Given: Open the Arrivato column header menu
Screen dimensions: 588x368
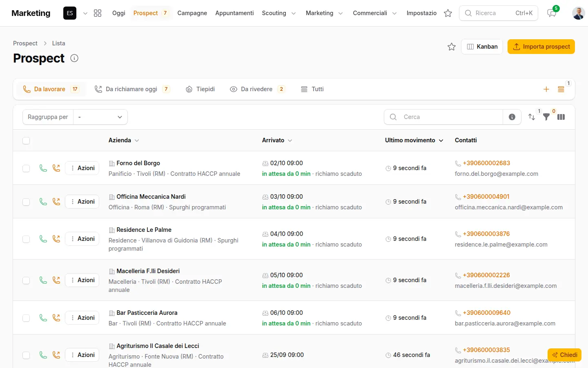Looking at the screenshot, I should pos(277,140).
